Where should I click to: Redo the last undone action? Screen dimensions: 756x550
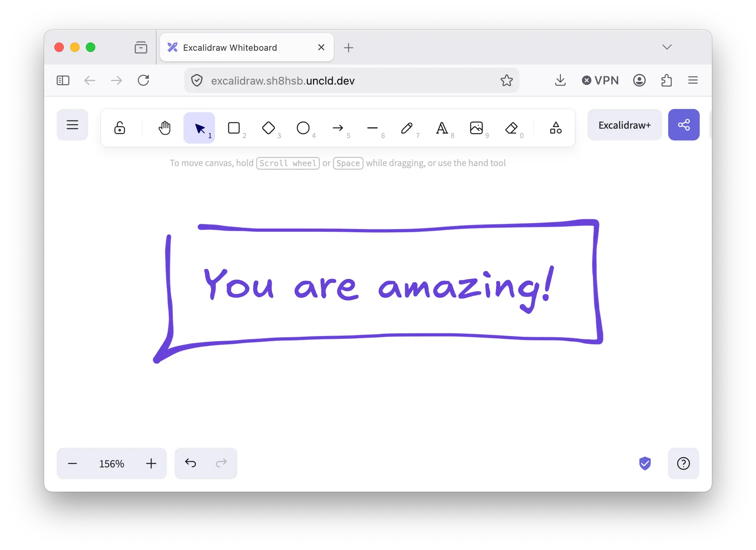tap(221, 463)
